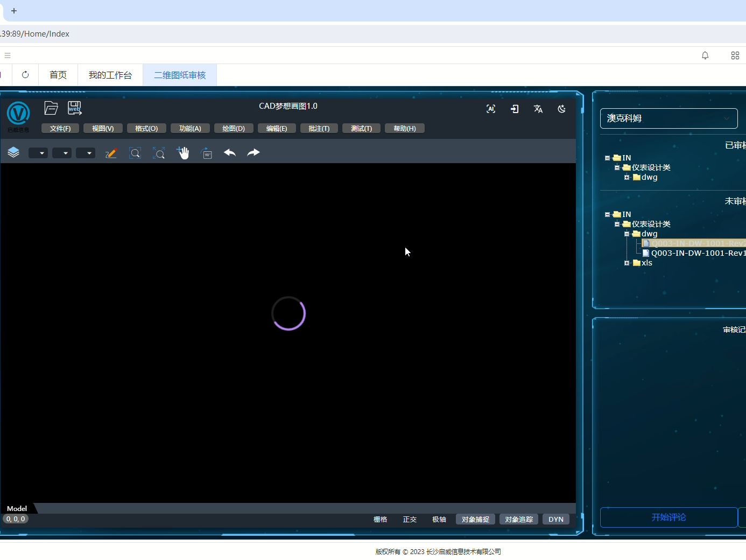Toggle 对象捕捉 object snap

pyautogui.click(x=476, y=520)
